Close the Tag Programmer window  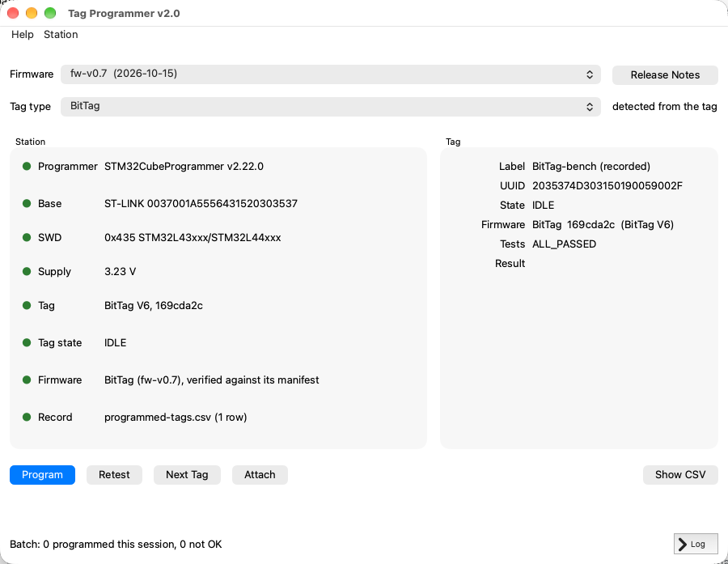13,13
